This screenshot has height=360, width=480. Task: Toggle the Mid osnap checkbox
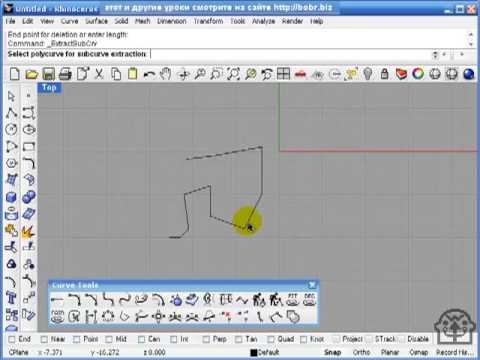click(x=109, y=339)
